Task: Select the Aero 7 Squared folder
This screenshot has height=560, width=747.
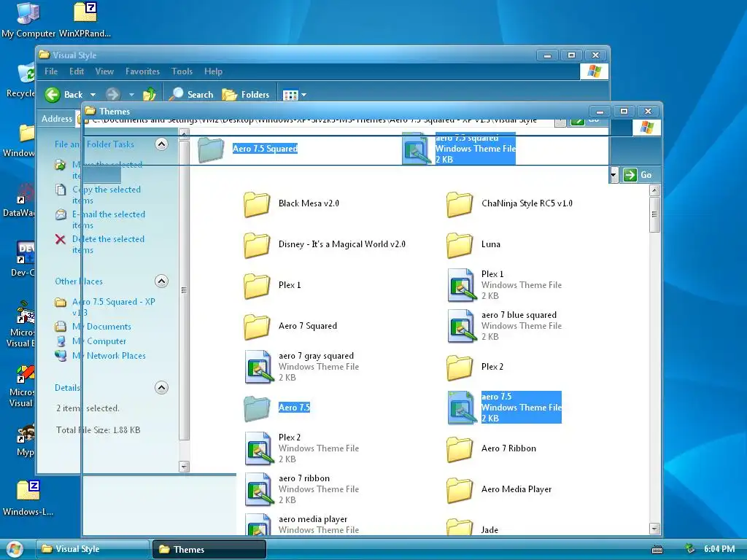Action: click(290, 326)
